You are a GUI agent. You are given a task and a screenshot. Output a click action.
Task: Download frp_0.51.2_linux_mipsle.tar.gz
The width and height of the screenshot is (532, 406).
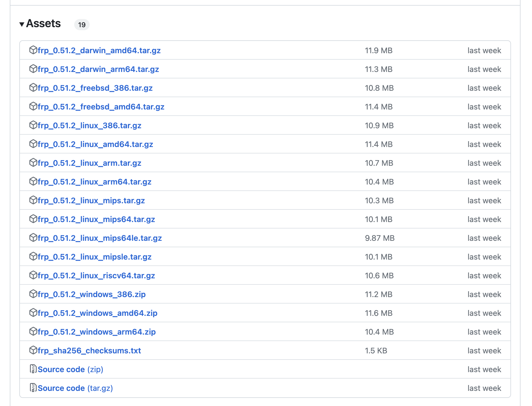click(x=95, y=257)
